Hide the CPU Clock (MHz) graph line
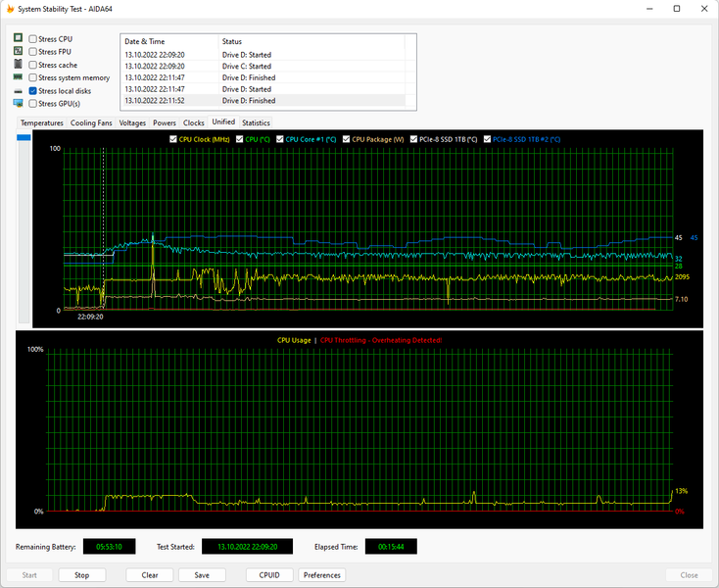Image resolution: width=719 pixels, height=588 pixels. click(x=173, y=139)
